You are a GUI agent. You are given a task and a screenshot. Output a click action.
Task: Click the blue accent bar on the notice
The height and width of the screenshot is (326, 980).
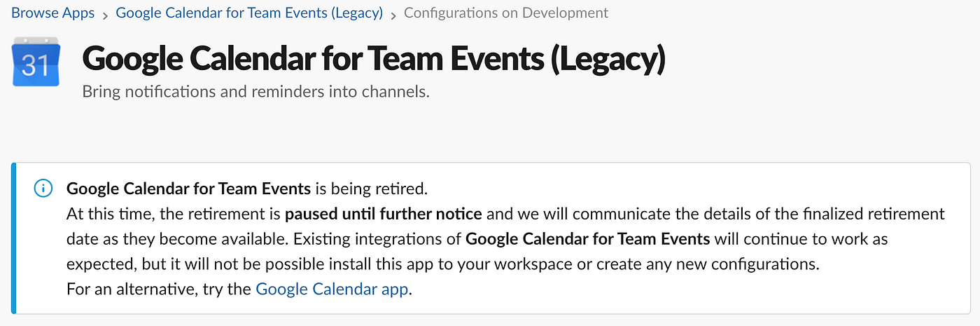[14, 238]
